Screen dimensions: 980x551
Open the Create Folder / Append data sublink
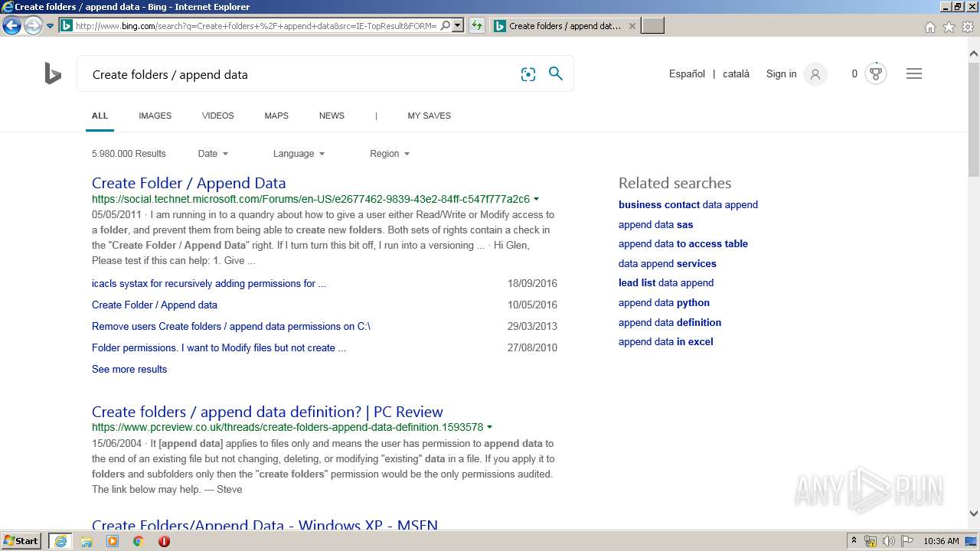(x=155, y=305)
